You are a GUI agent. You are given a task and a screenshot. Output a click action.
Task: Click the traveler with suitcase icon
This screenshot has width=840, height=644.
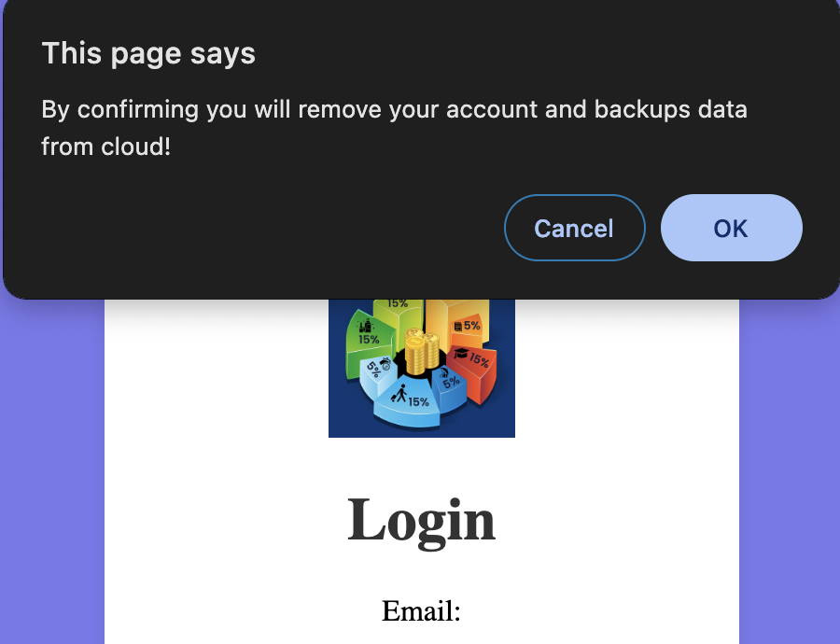[x=399, y=393]
